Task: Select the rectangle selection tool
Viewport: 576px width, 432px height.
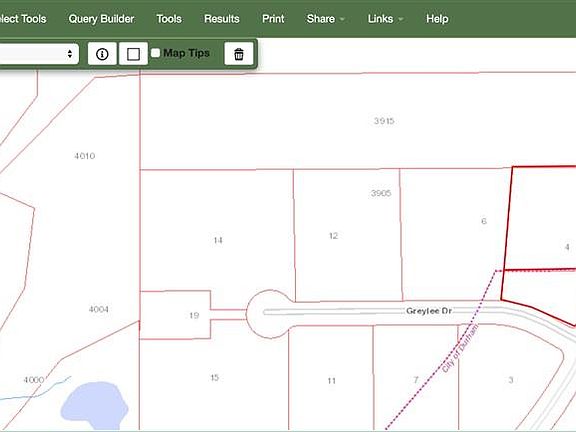Action: 133,54
